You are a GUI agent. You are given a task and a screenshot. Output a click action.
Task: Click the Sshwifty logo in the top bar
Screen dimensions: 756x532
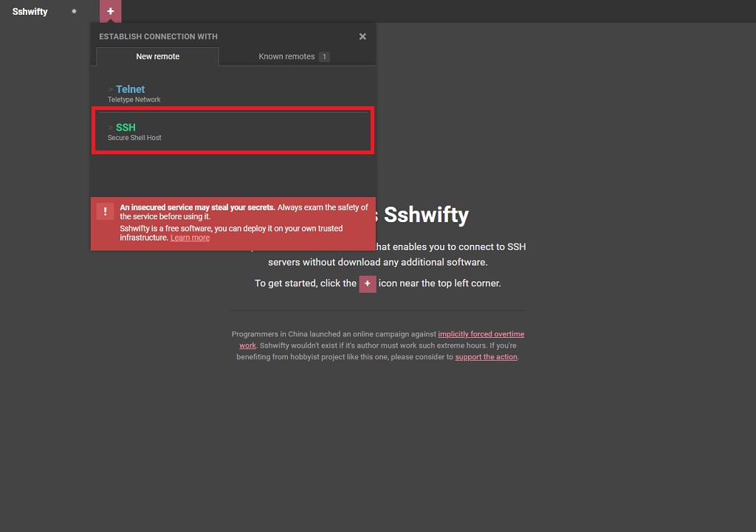point(30,11)
